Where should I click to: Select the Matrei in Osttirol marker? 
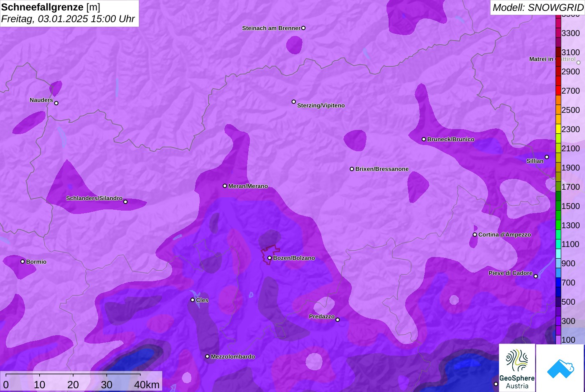click(x=578, y=63)
